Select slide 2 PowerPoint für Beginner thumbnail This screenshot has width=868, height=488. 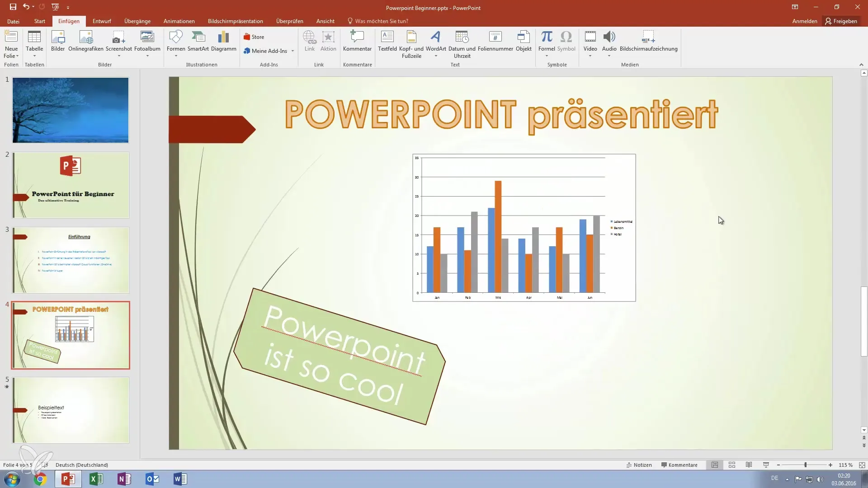tap(71, 185)
